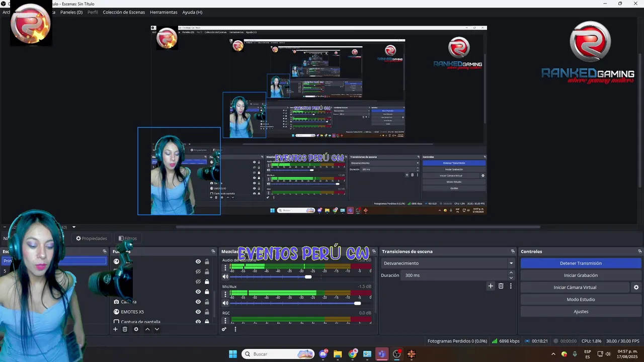Remove scene transition with trash icon
The width and height of the screenshot is (644, 362).
coord(501,286)
